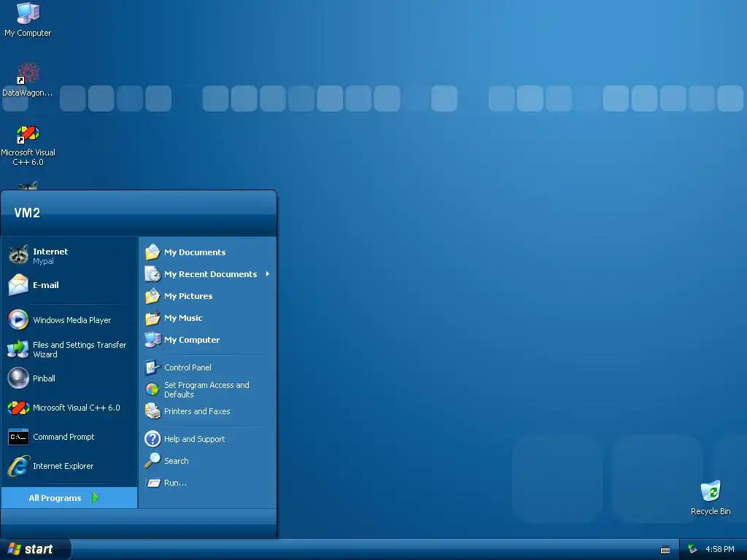Click the Internet Explorer icon

coord(18,466)
